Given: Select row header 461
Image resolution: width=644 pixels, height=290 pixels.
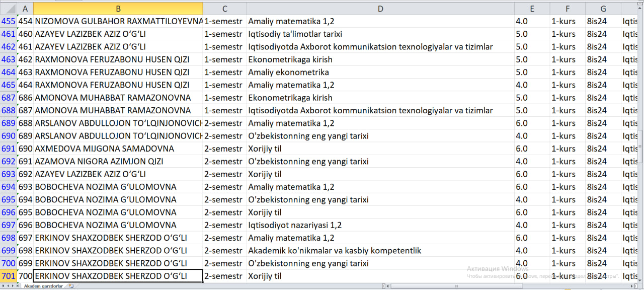Looking at the screenshot, I should [8, 34].
